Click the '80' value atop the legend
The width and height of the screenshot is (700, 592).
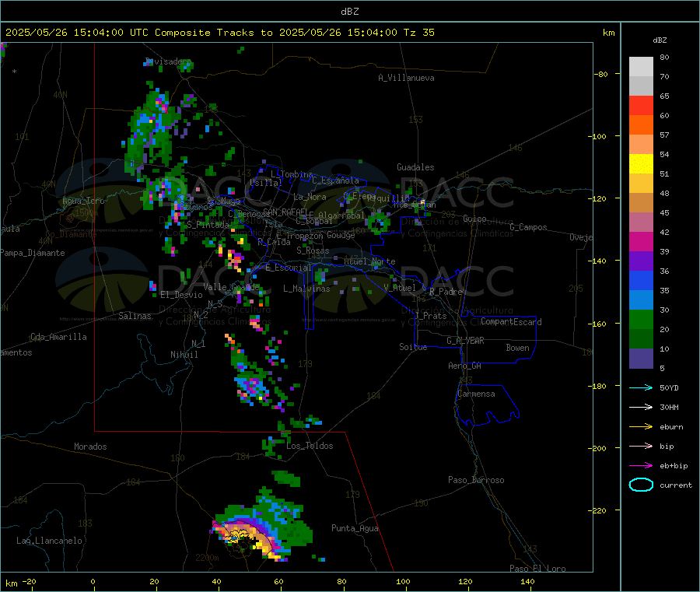click(x=664, y=57)
